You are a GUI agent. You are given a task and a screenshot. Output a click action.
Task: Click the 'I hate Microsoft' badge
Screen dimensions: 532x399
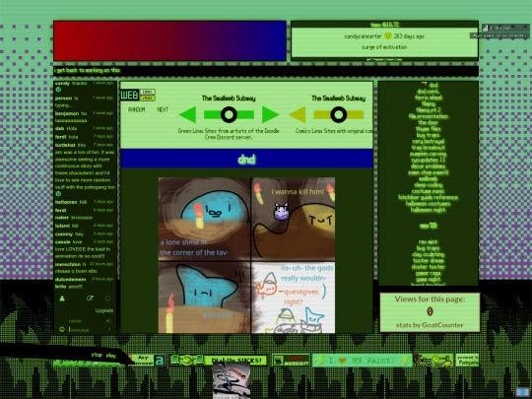tap(292, 360)
